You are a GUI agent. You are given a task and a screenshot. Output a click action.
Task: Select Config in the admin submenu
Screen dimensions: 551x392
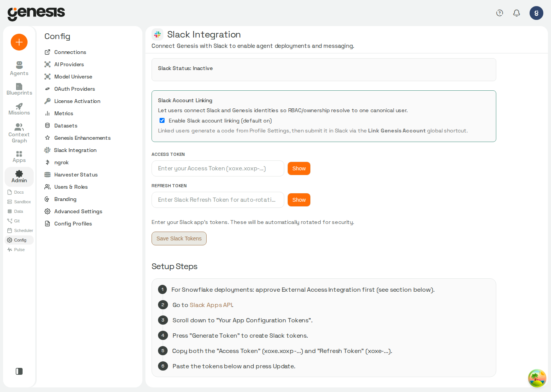(19, 240)
